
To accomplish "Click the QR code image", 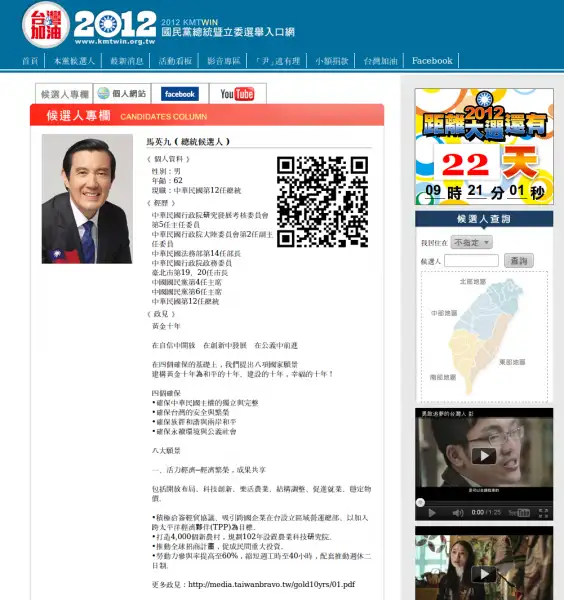I will pyautogui.click(x=323, y=202).
